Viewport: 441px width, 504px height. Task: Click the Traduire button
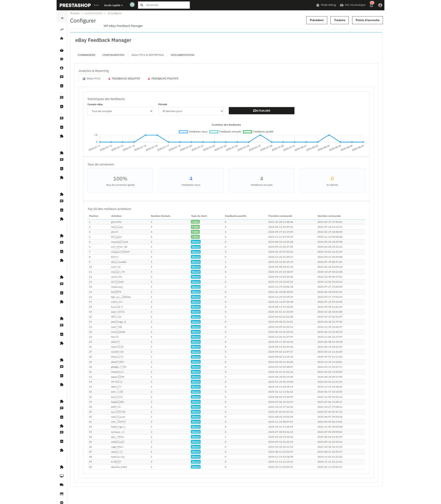[340, 20]
